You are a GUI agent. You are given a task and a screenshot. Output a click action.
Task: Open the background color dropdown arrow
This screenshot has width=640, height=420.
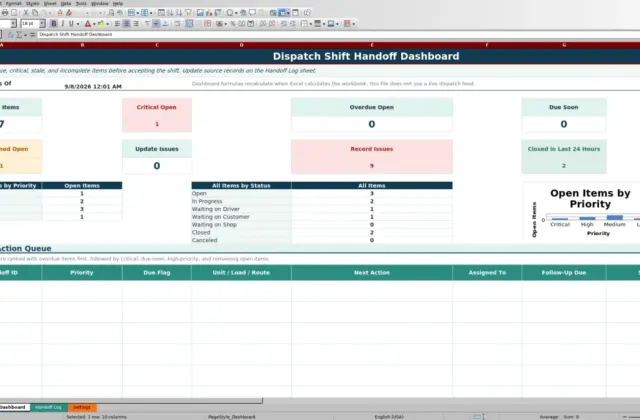[x=107, y=24]
